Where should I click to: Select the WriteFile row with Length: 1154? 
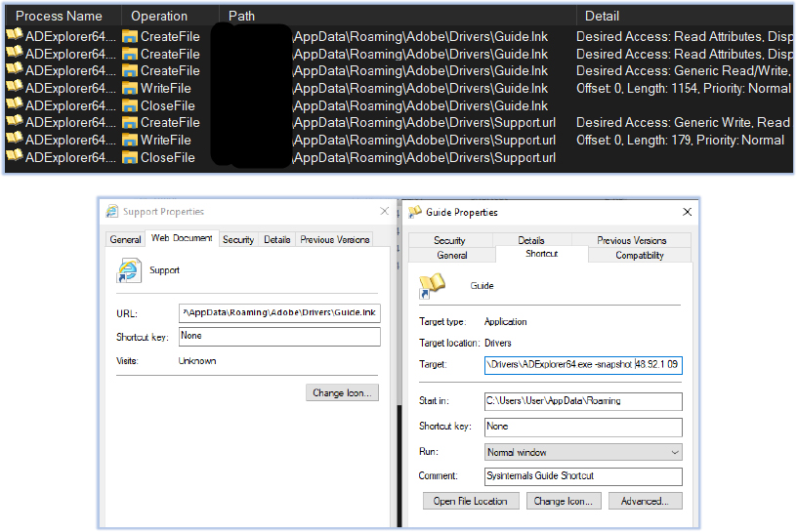[x=398, y=89]
